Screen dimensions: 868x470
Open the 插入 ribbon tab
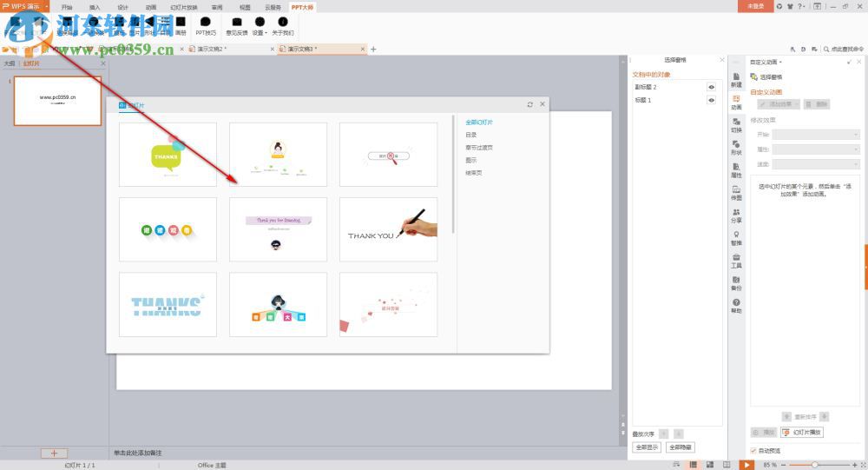point(95,7)
